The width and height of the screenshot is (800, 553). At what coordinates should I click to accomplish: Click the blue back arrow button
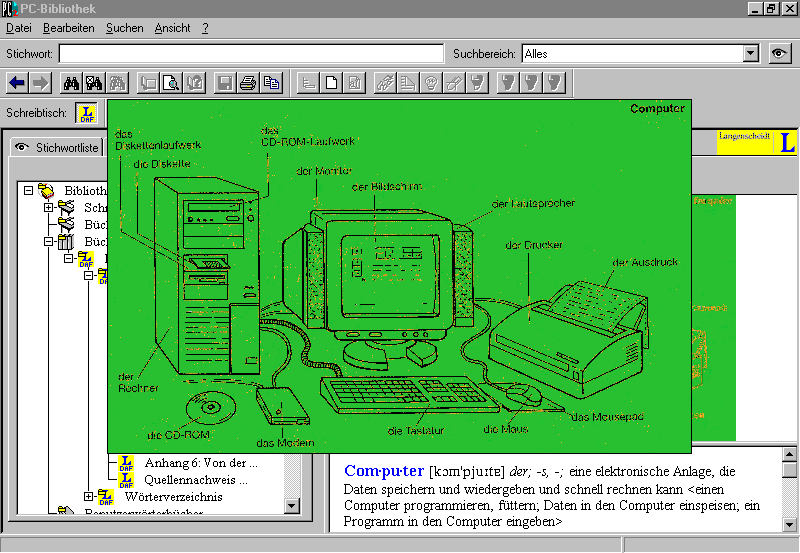tap(17, 83)
